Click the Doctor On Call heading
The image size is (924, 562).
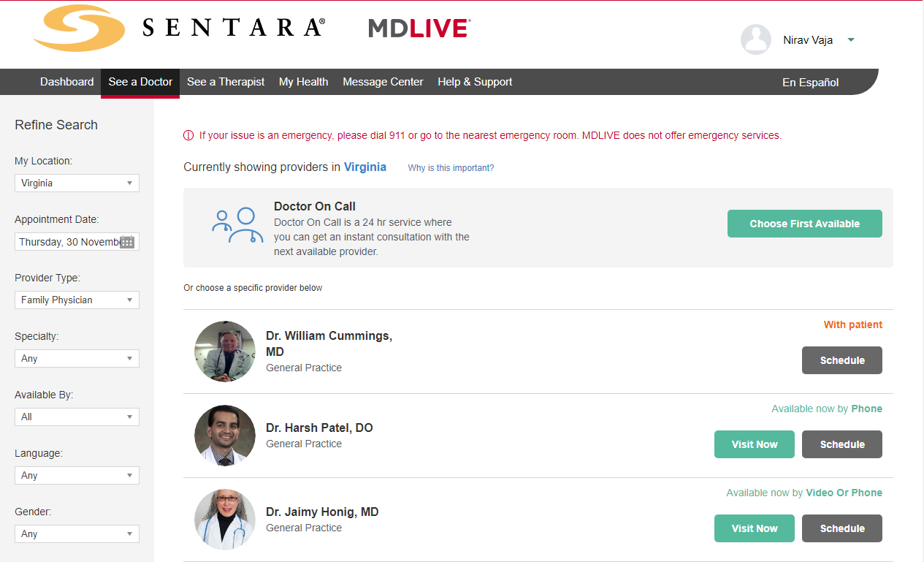[315, 206]
